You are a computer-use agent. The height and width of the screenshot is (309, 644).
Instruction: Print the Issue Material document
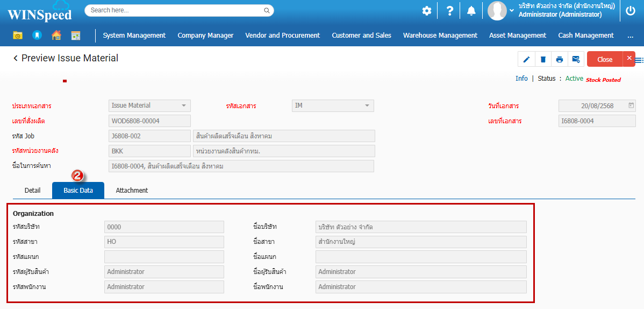coord(560,59)
